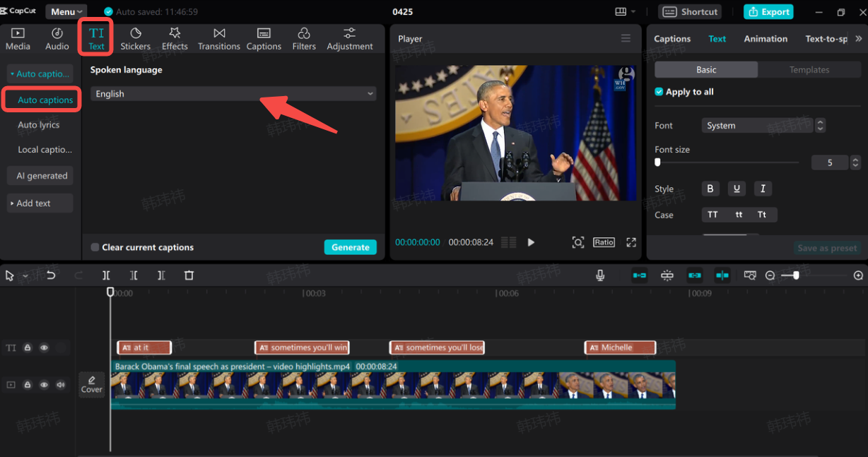Select Local captions option
This screenshot has width=868, height=457.
pos(45,150)
